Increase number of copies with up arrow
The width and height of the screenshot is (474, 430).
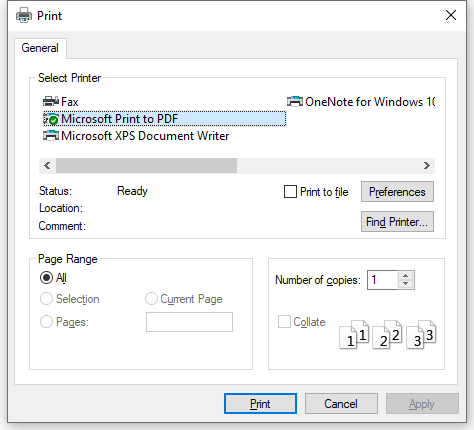coord(405,276)
